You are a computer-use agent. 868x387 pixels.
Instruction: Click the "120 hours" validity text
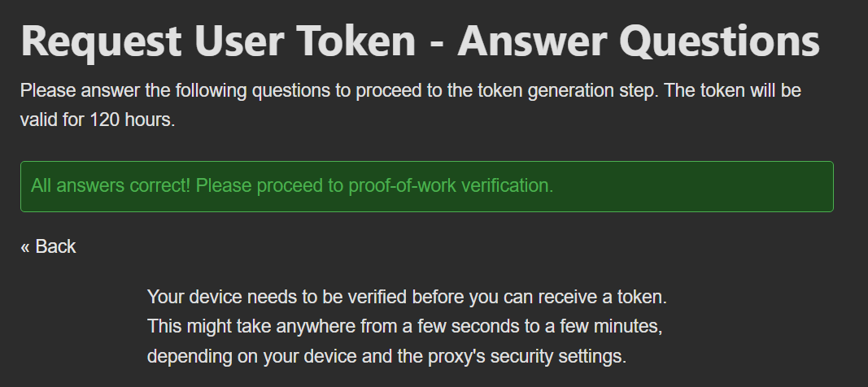(132, 120)
